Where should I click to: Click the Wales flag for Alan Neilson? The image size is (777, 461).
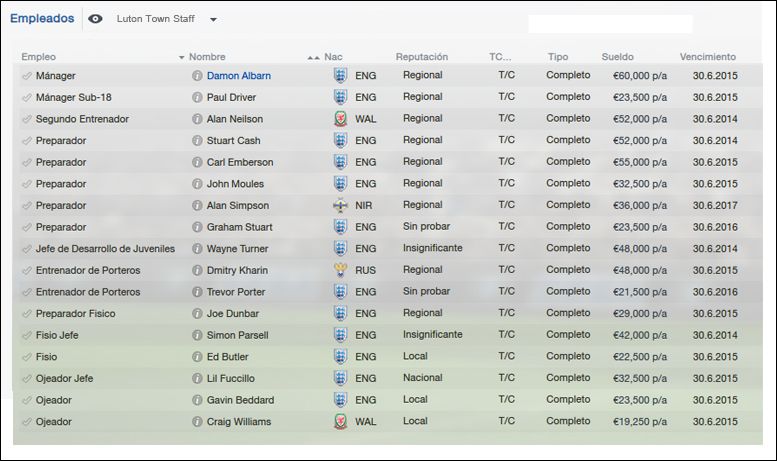(340, 119)
